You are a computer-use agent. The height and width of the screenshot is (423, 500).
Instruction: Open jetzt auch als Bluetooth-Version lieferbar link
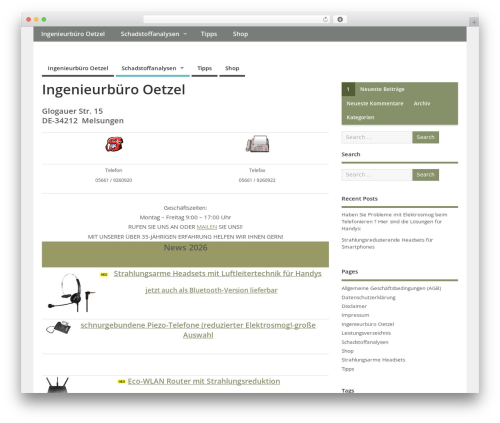(x=211, y=290)
